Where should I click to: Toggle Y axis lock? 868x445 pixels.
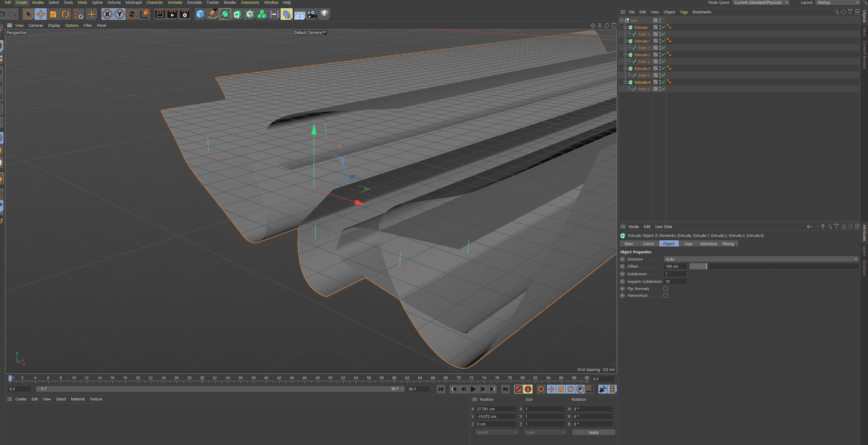[x=119, y=14]
